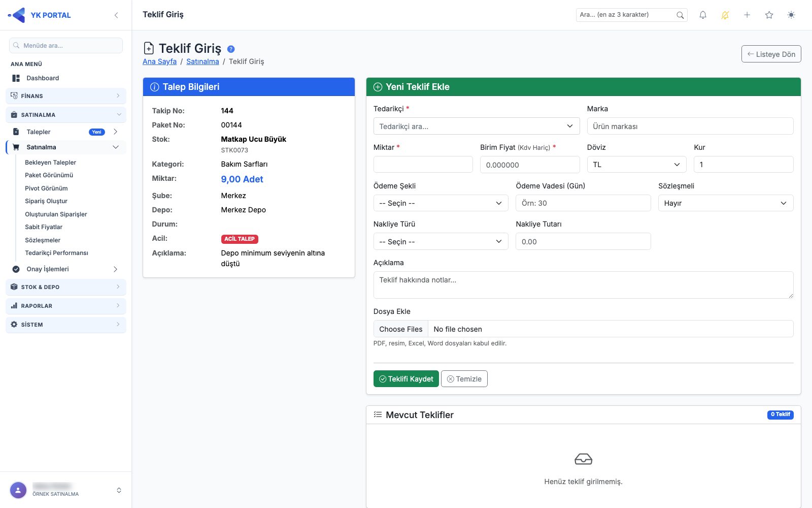
Task: Follow the Ana Sayfa breadcrumb link
Action: tap(159, 61)
